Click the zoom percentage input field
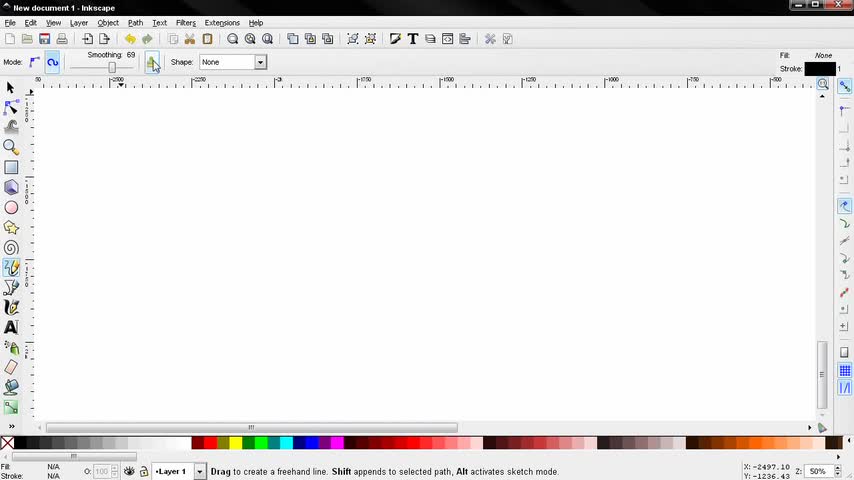 (819, 471)
